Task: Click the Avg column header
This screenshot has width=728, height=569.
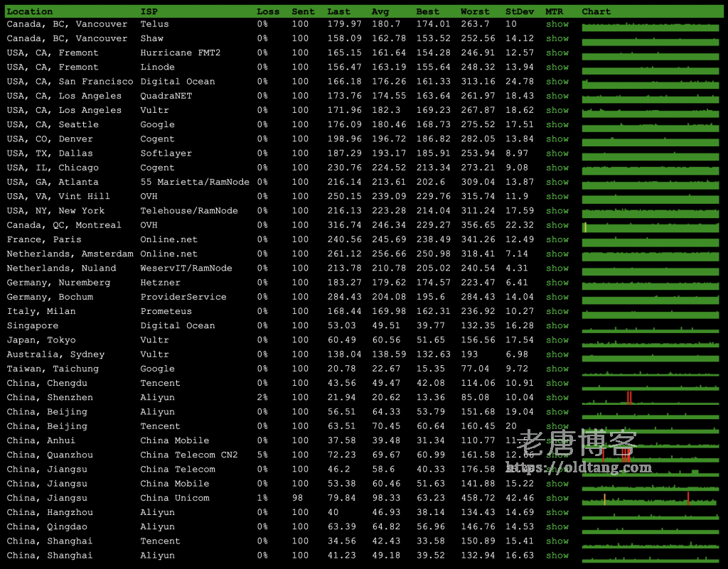Action: coord(380,11)
